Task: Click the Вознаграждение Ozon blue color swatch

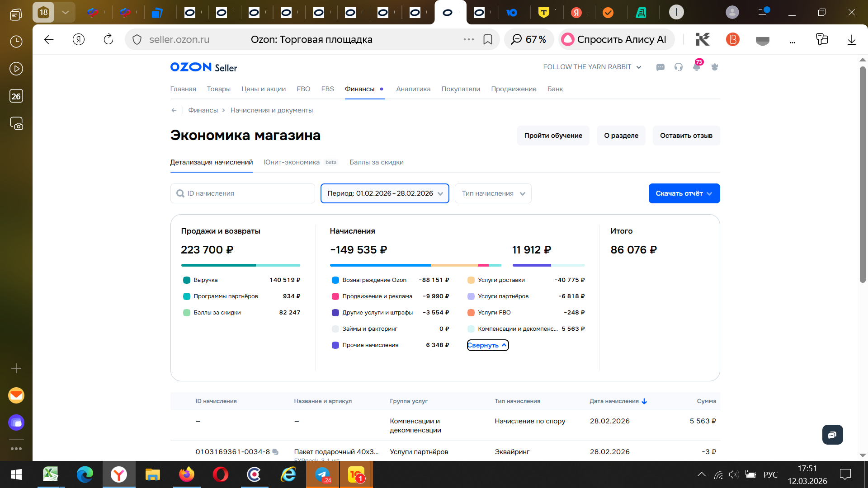Action: click(335, 280)
